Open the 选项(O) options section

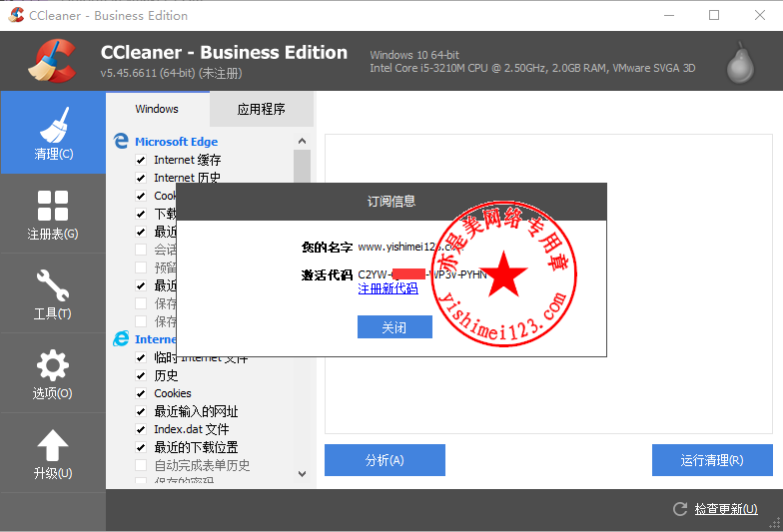click(x=53, y=373)
